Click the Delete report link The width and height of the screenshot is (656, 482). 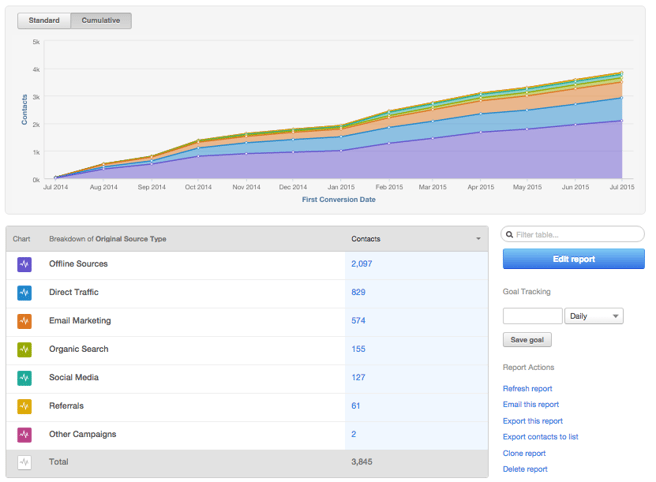click(x=525, y=469)
